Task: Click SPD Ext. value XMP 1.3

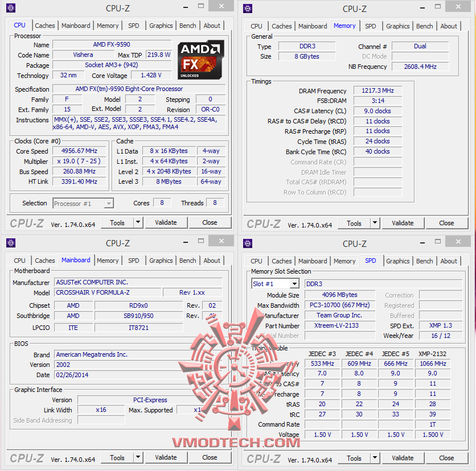Action: click(441, 325)
